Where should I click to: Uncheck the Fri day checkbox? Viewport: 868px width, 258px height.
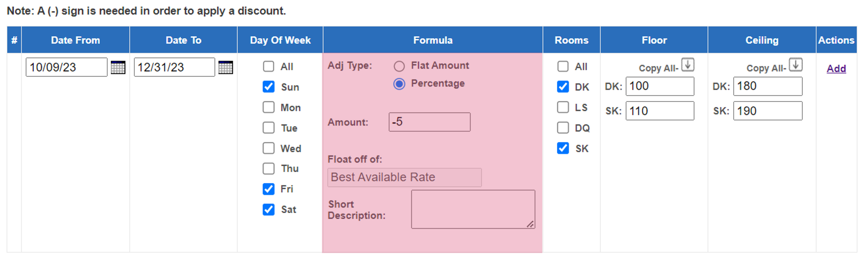point(268,189)
